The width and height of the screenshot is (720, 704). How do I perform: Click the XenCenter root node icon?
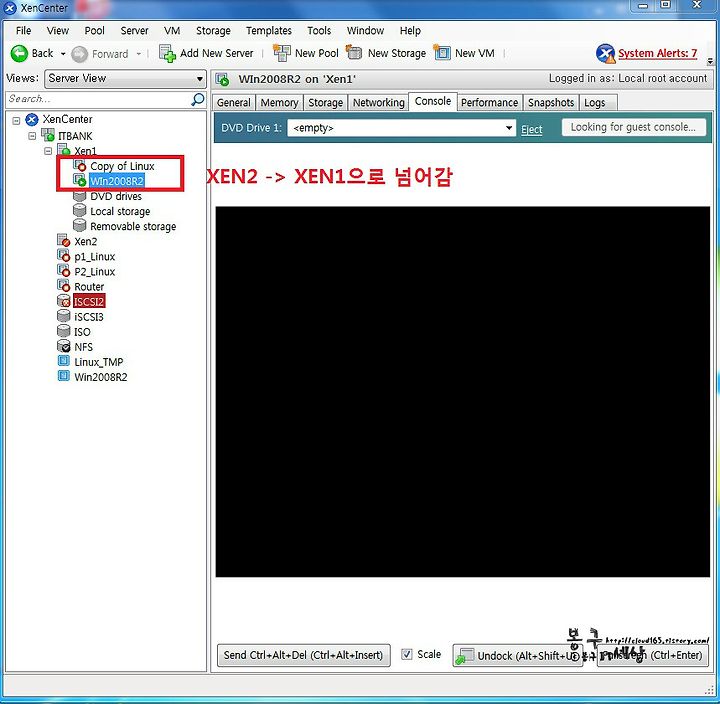coord(32,120)
